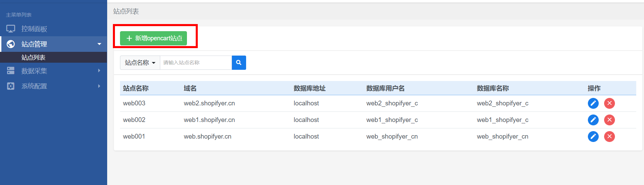Click the edit pencil icon for web003
Viewport: 644px width, 185px height.
click(x=593, y=103)
